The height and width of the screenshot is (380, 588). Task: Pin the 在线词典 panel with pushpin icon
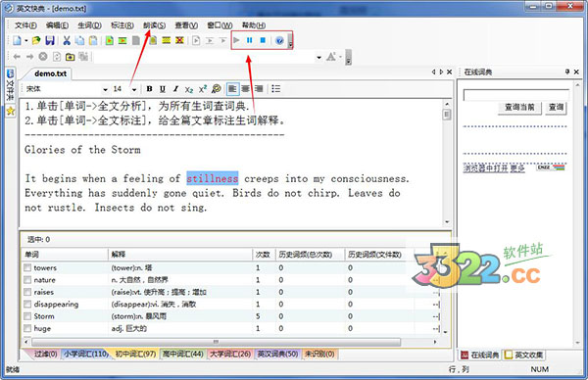567,71
